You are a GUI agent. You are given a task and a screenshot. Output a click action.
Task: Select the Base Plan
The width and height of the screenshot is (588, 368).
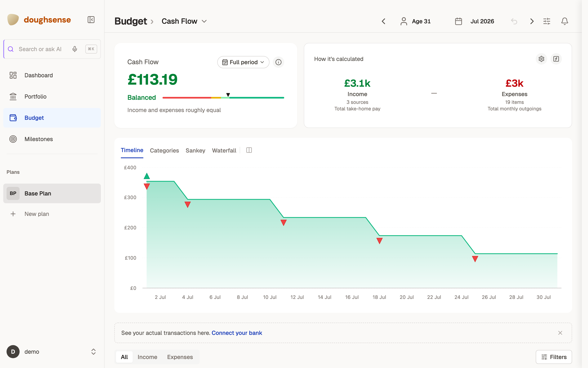click(x=52, y=193)
